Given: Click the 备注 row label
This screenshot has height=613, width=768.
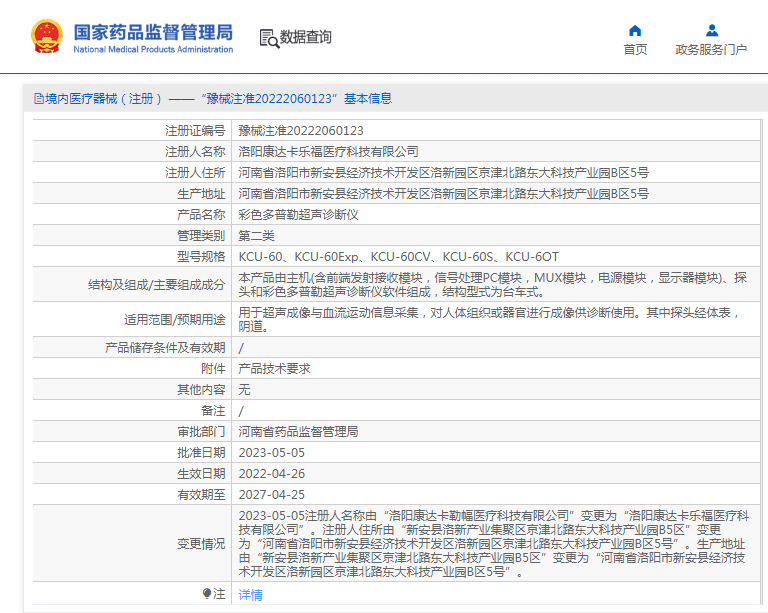Looking at the screenshot, I should coord(213,411).
